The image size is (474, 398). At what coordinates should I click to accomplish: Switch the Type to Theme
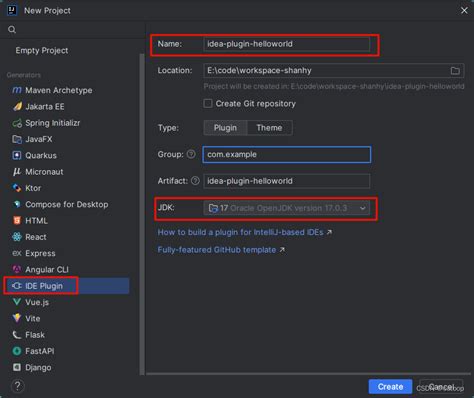269,128
